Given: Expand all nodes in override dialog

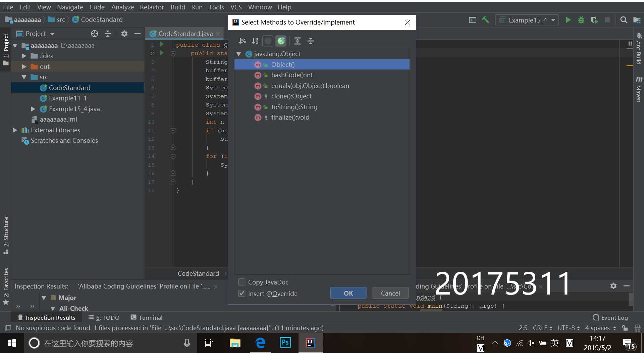Looking at the screenshot, I should [297, 41].
